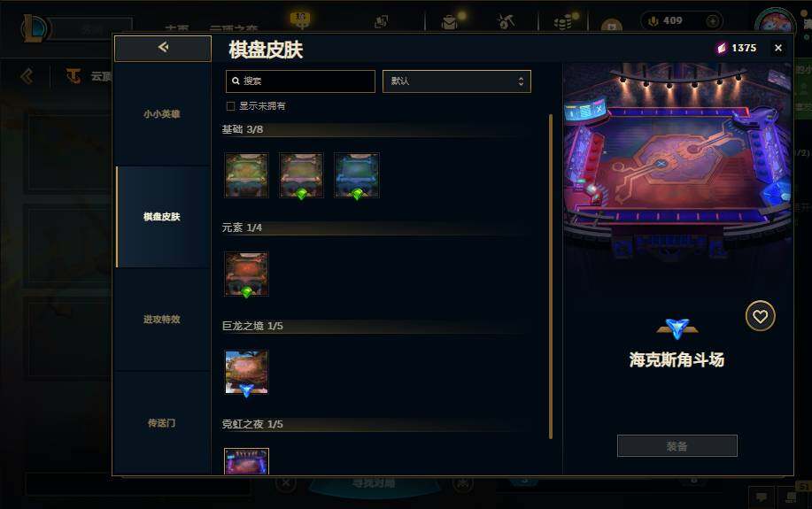Viewport: 812px width, 509px height.
Task: Close the 棋盘皮肤 dialog with X
Action: tap(777, 48)
